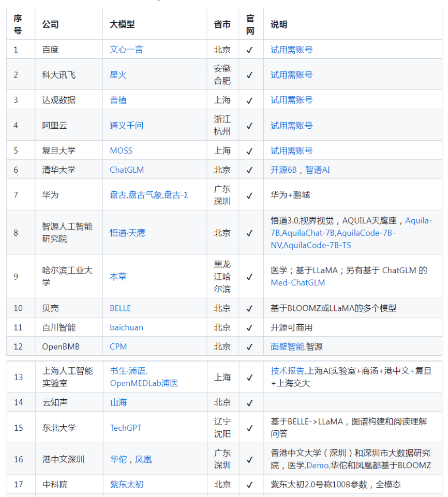Click the official site checkmark for 科大讯飞
Image resolution: width=448 pixels, height=497 pixels.
(249, 75)
